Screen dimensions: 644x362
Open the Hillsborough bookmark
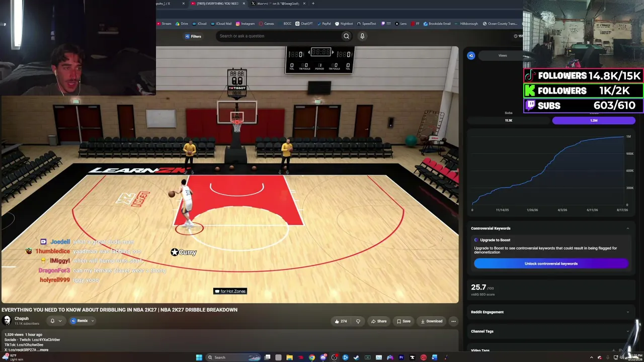(x=466, y=24)
